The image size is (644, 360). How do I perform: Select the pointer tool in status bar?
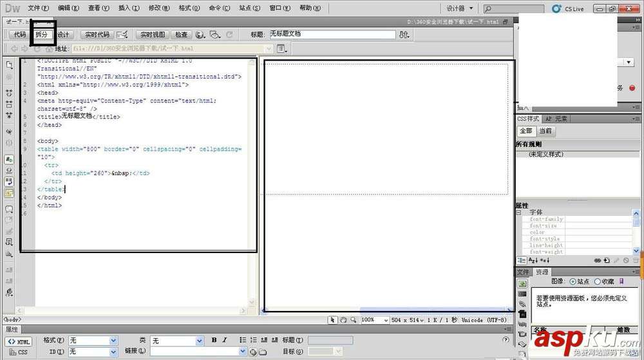[x=332, y=320]
